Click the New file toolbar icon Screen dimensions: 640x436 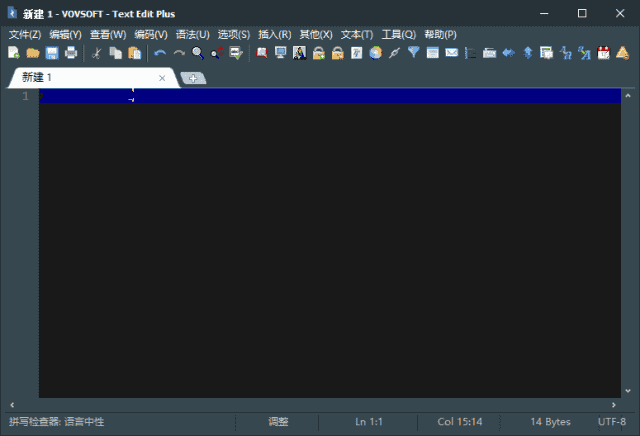click(x=14, y=53)
